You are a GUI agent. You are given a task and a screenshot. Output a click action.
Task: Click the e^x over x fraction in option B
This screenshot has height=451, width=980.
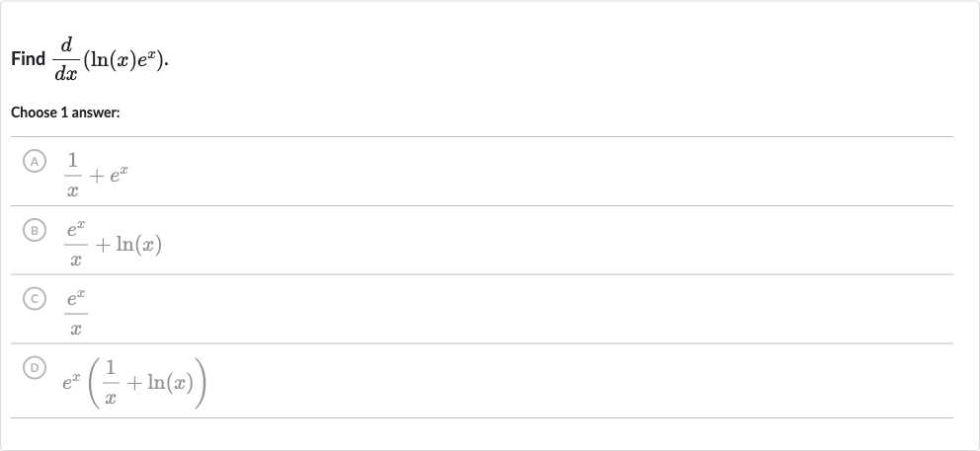click(76, 244)
